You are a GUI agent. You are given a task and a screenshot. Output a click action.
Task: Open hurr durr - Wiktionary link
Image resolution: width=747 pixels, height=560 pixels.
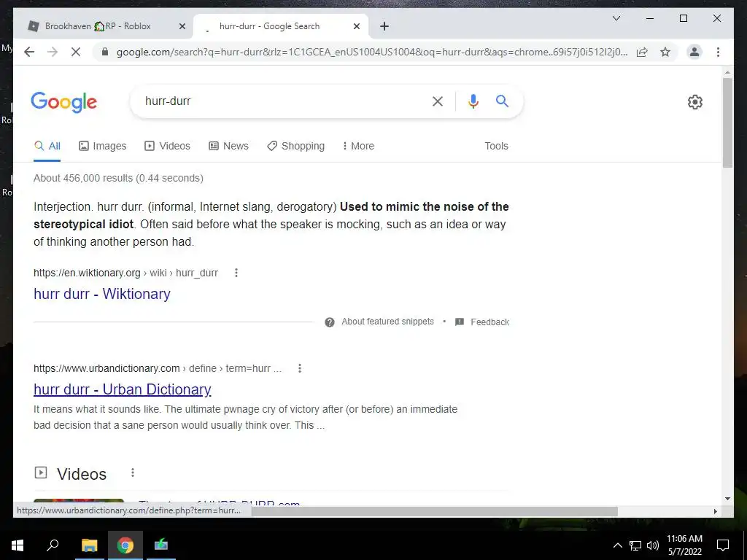point(102,294)
